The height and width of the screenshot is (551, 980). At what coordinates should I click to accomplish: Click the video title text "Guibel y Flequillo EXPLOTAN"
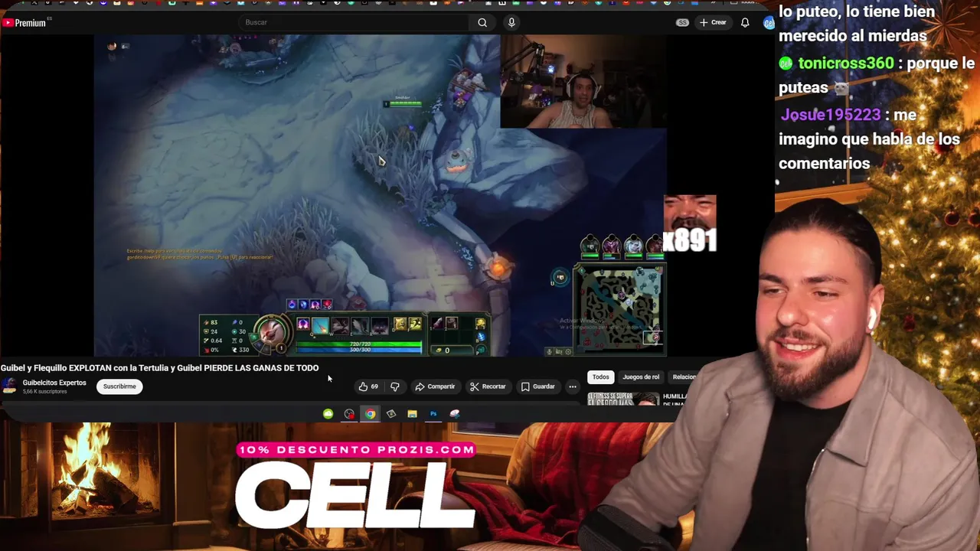coord(56,368)
